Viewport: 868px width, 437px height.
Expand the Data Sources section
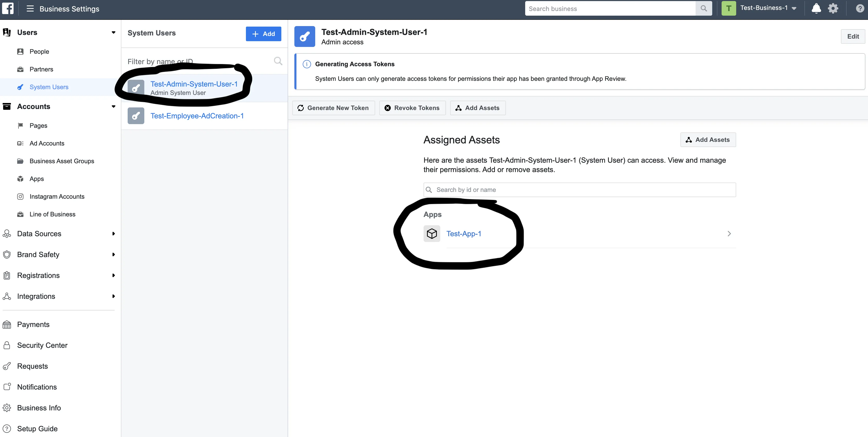pos(114,234)
